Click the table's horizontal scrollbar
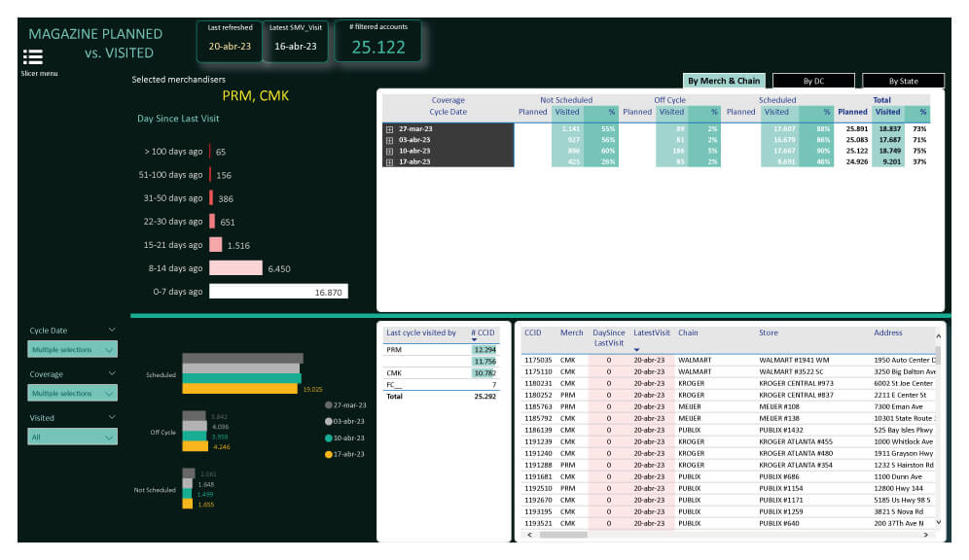969x560 pixels. 681,535
